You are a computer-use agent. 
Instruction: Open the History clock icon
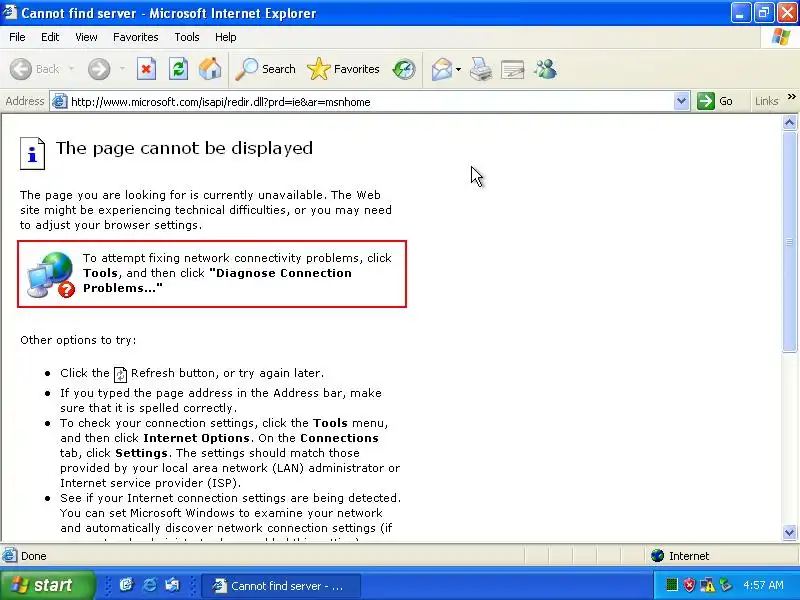pyautogui.click(x=404, y=69)
